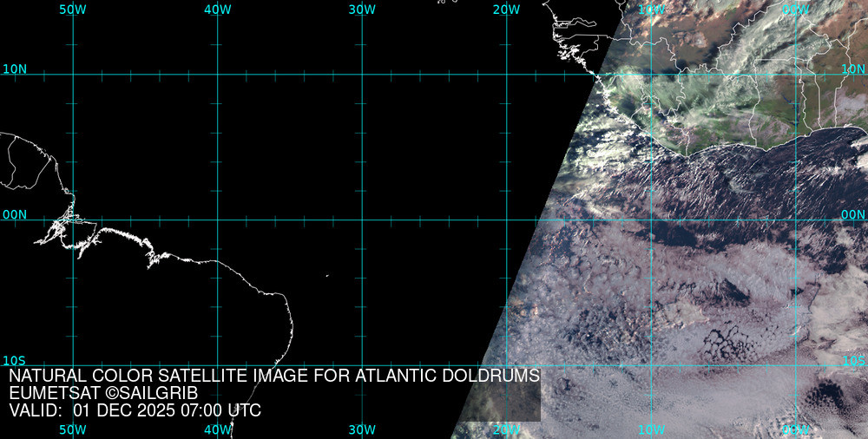
Task: Click the 30W longitude label along the bottom edge
Action: click(x=362, y=430)
